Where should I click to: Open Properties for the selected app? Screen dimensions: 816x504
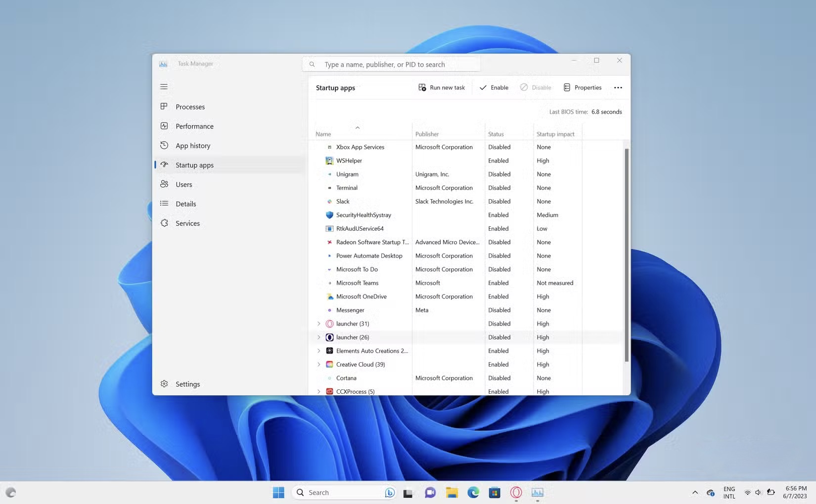(583, 87)
